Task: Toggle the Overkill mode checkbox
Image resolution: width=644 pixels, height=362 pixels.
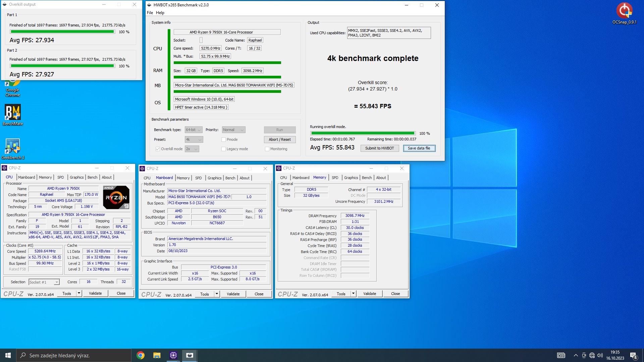Action: 158,149
